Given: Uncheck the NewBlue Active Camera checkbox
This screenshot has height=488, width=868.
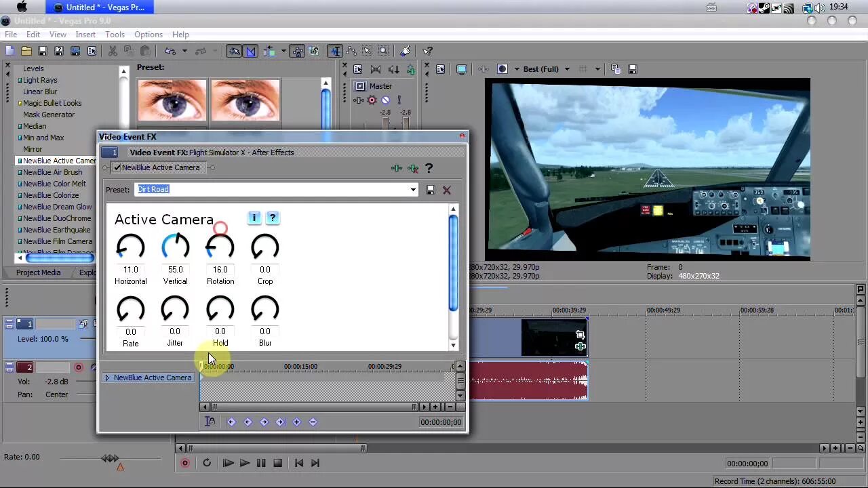Looking at the screenshot, I should point(117,167).
